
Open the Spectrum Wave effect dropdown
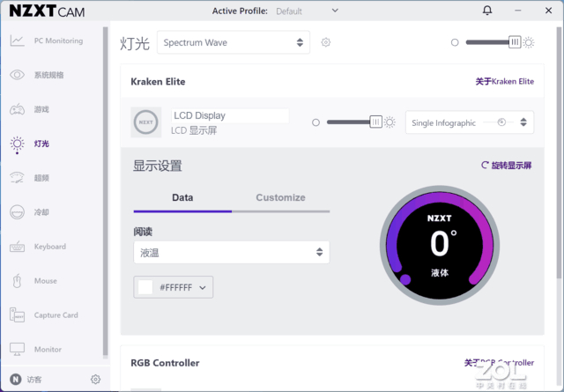233,42
